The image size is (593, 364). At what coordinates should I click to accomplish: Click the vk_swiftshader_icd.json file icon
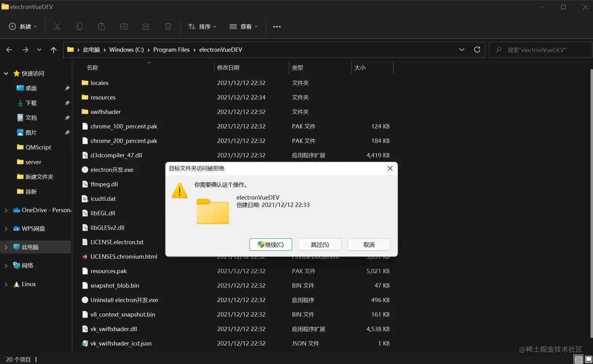coord(85,343)
